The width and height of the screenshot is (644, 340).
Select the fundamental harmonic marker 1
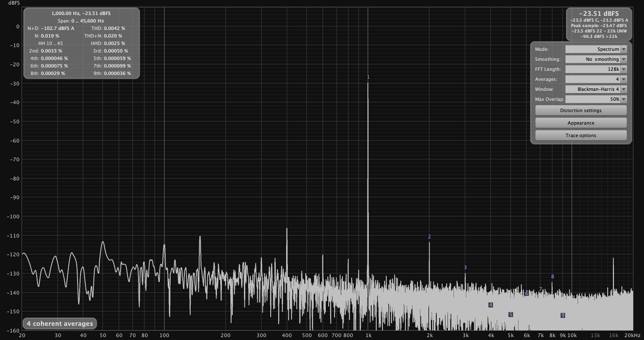pyautogui.click(x=368, y=77)
